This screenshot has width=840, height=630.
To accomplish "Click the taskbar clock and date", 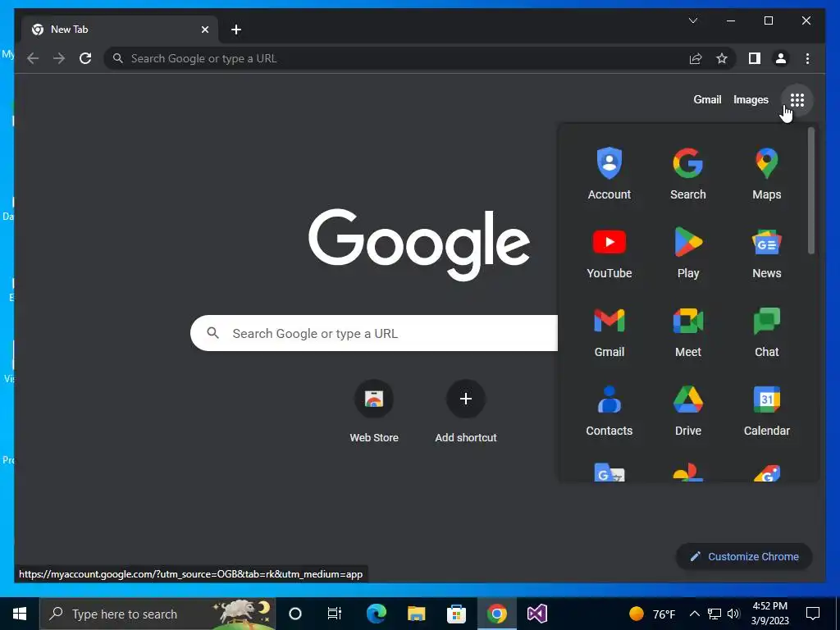I will pos(770,614).
